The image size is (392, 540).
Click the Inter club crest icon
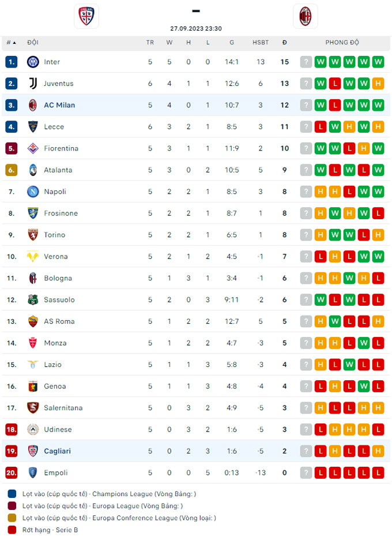coord(33,62)
